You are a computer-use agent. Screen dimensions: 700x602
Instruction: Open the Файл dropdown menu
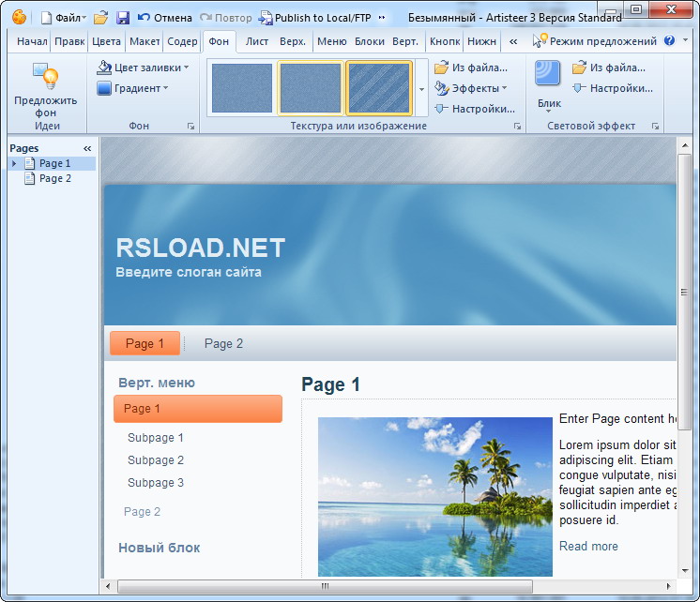[70, 18]
